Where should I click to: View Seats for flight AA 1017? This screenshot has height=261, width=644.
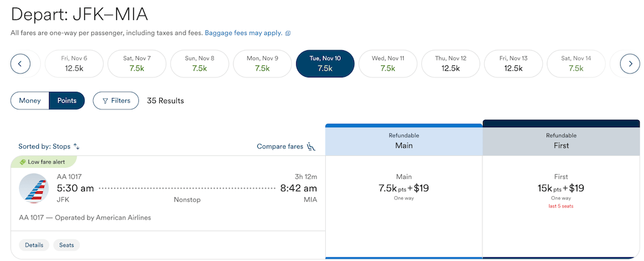click(67, 245)
